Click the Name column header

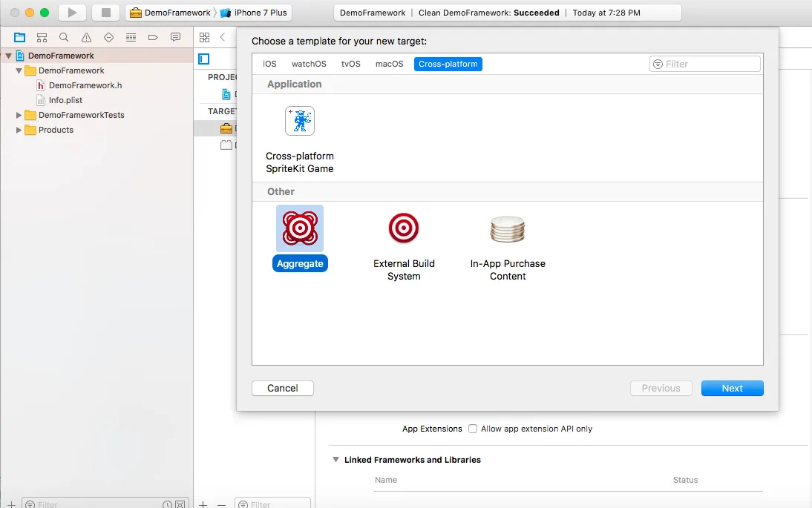pyautogui.click(x=386, y=480)
